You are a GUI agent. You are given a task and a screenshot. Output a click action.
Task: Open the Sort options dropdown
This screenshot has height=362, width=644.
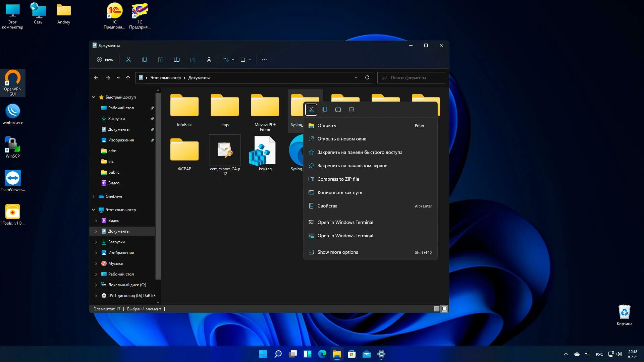[x=228, y=60]
